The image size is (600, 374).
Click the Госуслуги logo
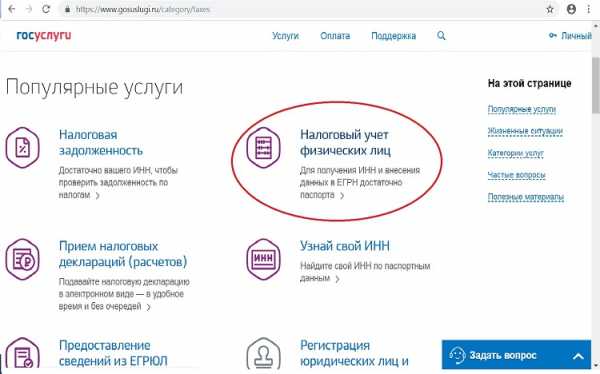pos(44,36)
